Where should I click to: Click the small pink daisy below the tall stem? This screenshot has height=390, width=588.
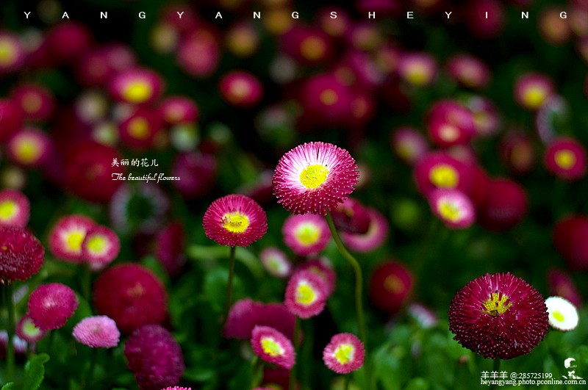(343, 353)
